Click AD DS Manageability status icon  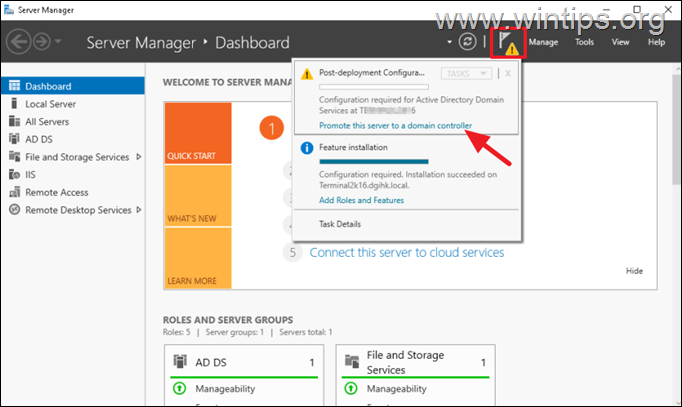pos(179,388)
